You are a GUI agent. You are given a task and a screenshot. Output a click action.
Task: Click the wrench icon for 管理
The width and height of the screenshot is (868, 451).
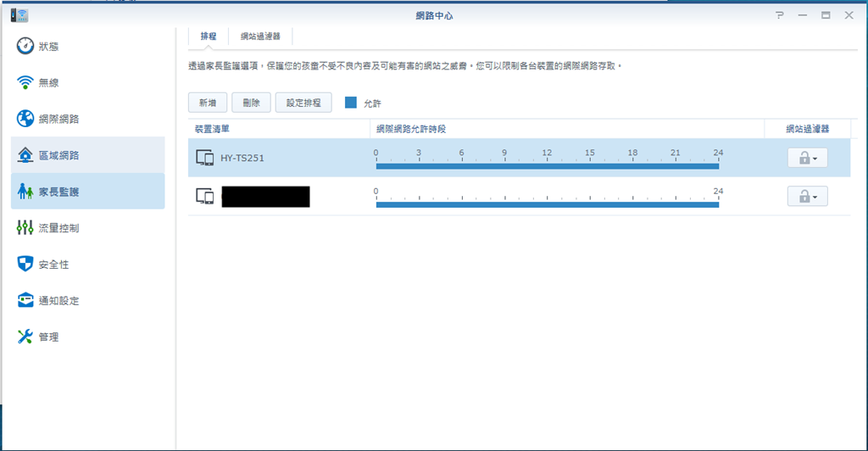(x=25, y=337)
